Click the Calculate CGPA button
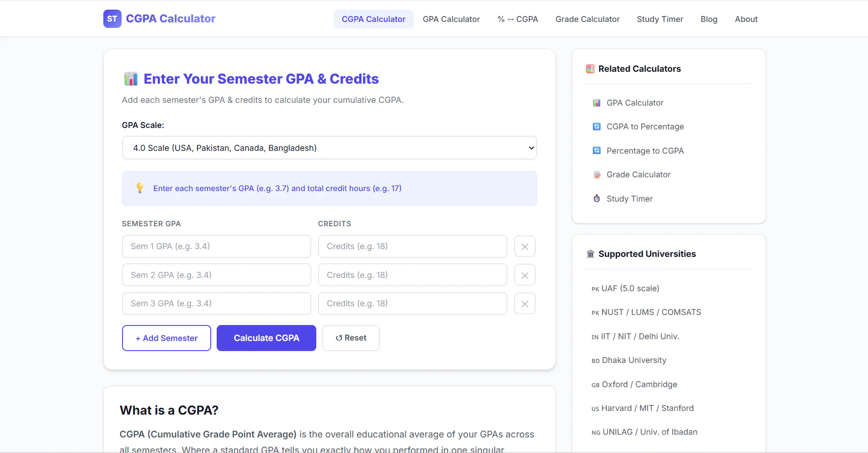This screenshot has height=453, width=868. point(266,338)
